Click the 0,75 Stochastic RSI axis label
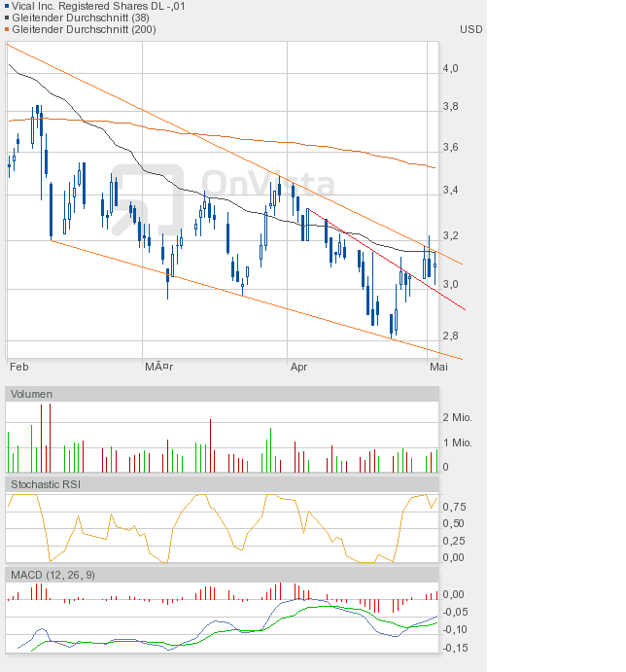 click(x=453, y=507)
